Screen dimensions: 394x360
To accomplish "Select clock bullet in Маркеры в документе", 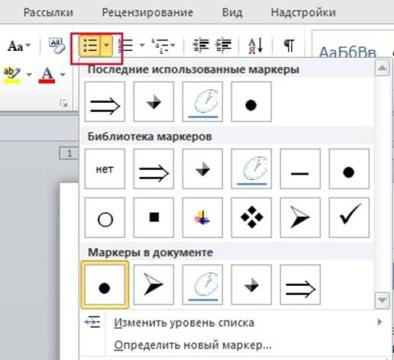I will point(203,285).
